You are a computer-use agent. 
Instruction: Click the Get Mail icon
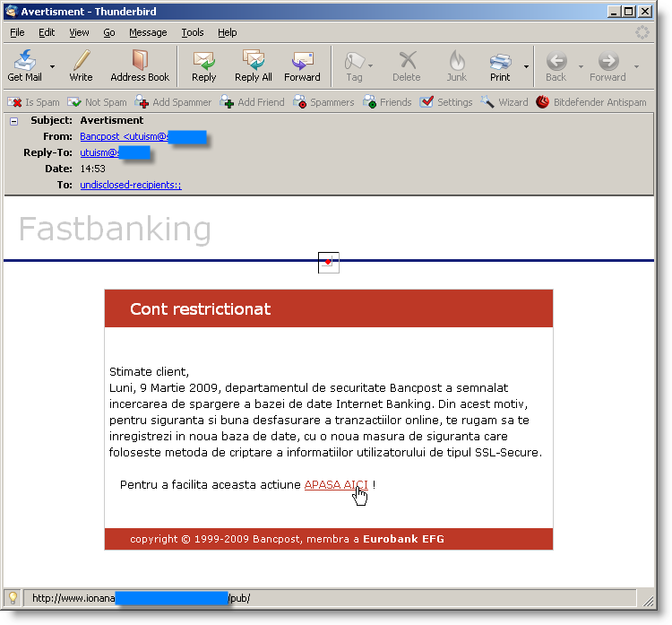[25, 65]
